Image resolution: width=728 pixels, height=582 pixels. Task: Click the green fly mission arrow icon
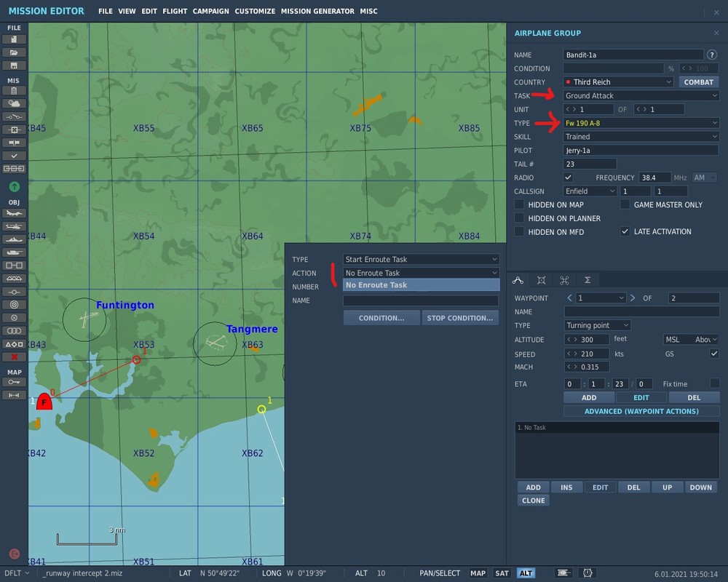pyautogui.click(x=14, y=187)
